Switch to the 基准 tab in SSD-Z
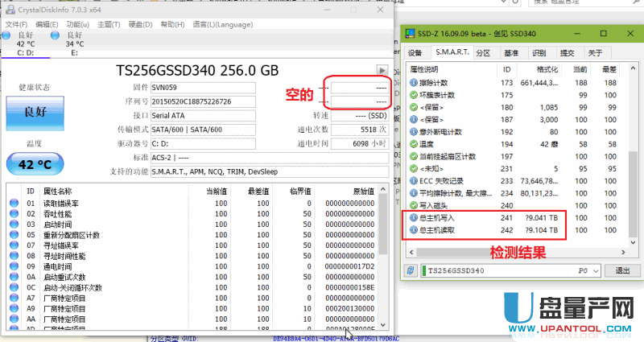The image size is (644, 342). tap(510, 53)
